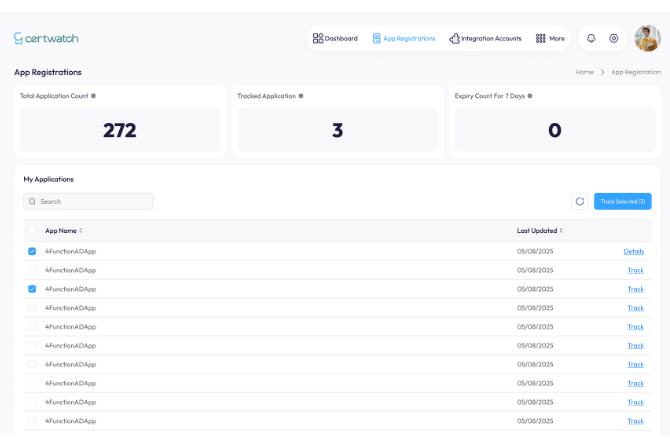Click the My Applications heading
This screenshot has height=447, width=670.
coord(49,179)
